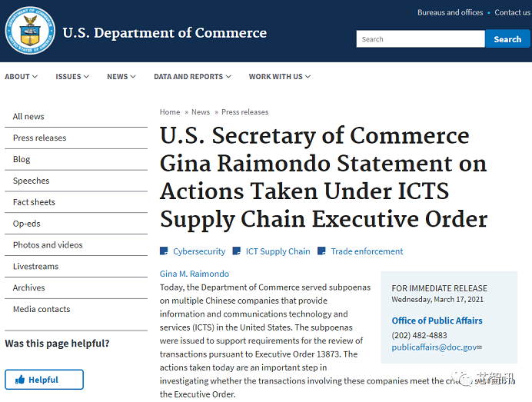The height and width of the screenshot is (402, 532).
Task: Click the thumbs-up icon in Helpful button
Action: pyautogui.click(x=20, y=380)
